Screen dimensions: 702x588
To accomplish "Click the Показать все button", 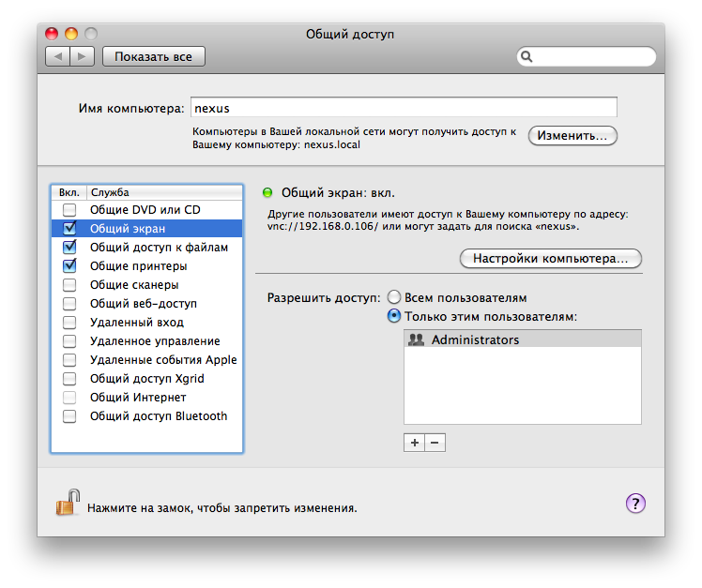I will (154, 56).
